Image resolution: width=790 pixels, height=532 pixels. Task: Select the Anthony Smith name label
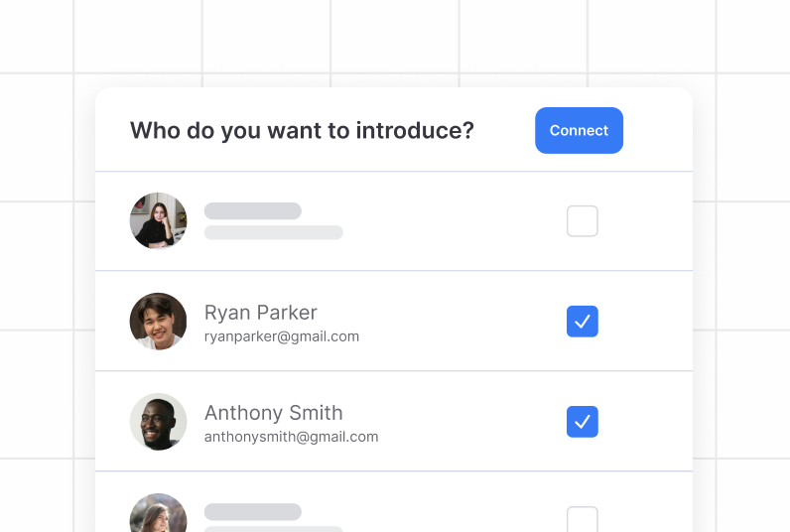tap(273, 413)
